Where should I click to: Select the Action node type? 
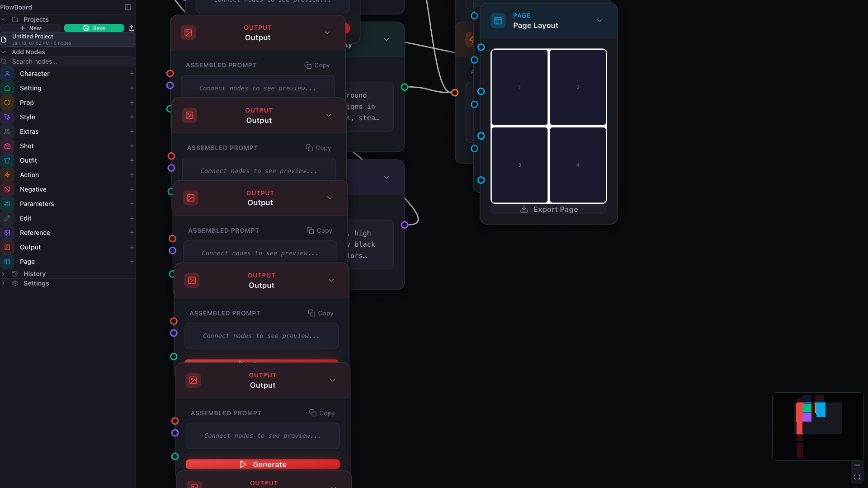68,175
